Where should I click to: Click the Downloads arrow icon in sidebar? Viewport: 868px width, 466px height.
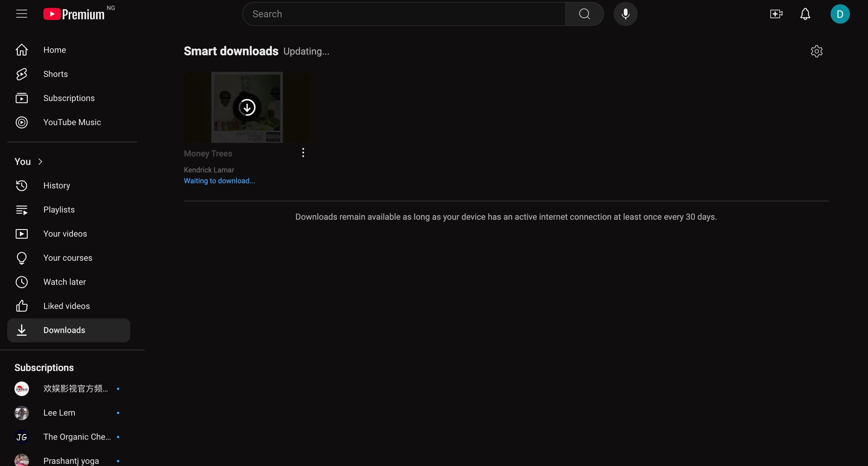[x=22, y=330]
